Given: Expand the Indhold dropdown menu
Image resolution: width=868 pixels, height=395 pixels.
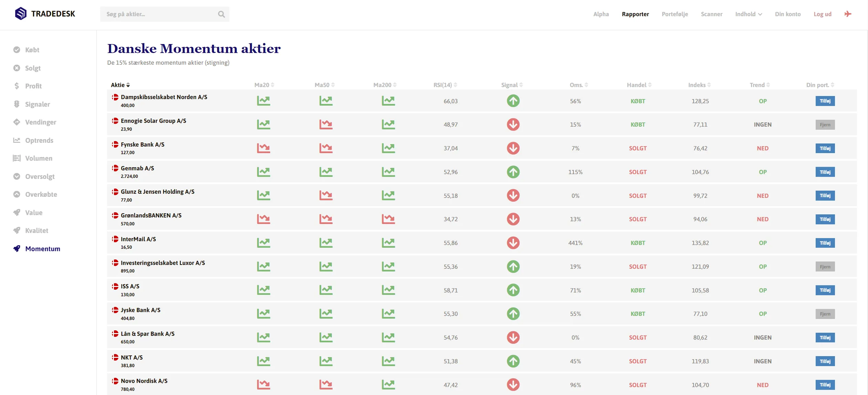Looking at the screenshot, I should click(x=749, y=14).
